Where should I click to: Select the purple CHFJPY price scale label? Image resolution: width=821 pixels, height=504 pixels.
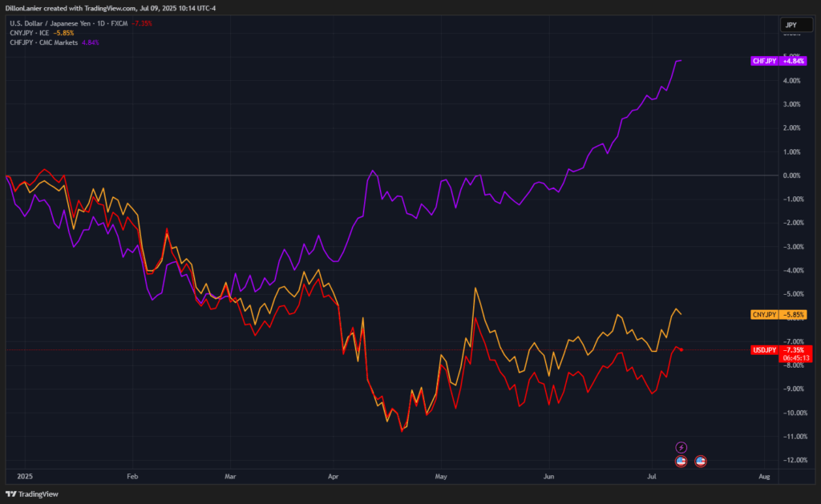(779, 61)
